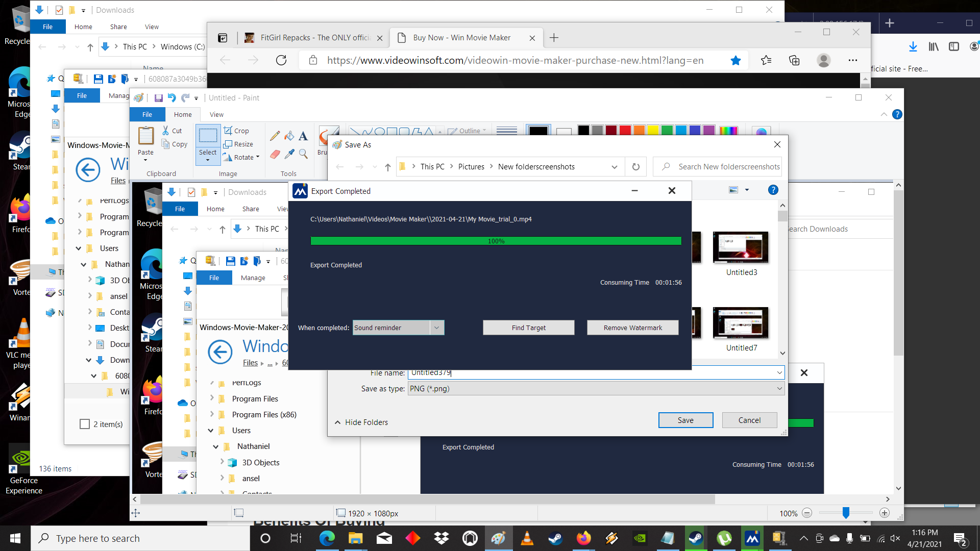Toggle Hide Folders in Save dialog
This screenshot has width=980, height=551.
(x=361, y=422)
